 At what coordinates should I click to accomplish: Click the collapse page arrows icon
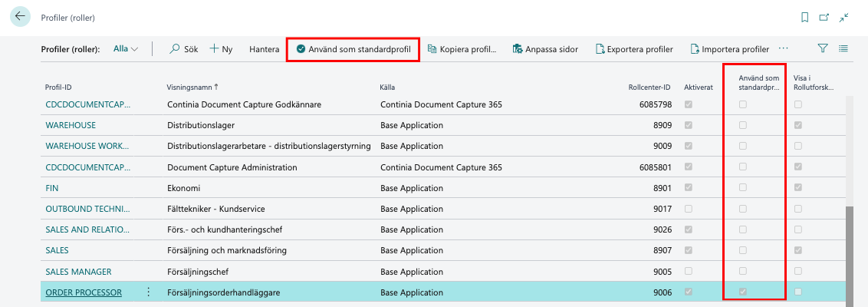844,17
